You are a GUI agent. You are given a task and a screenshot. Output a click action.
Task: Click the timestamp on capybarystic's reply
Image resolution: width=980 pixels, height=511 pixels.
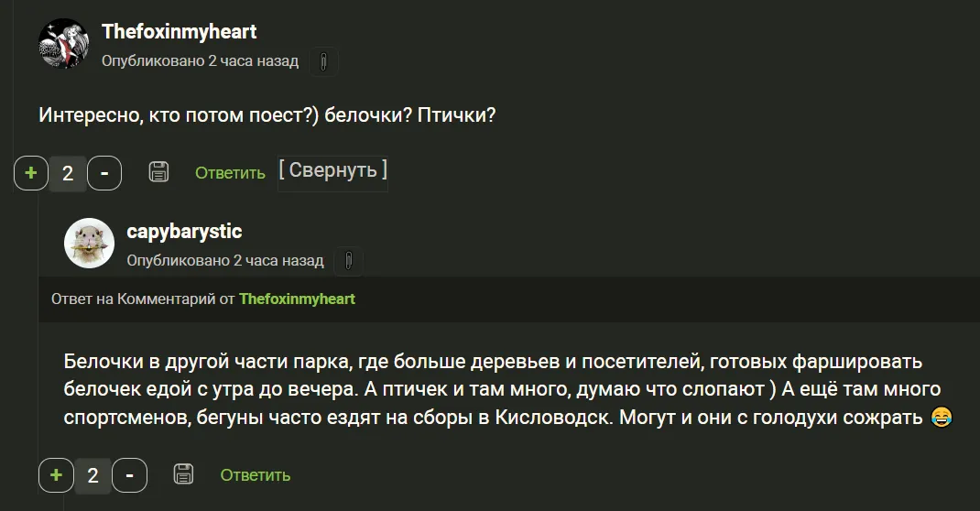pos(225,260)
